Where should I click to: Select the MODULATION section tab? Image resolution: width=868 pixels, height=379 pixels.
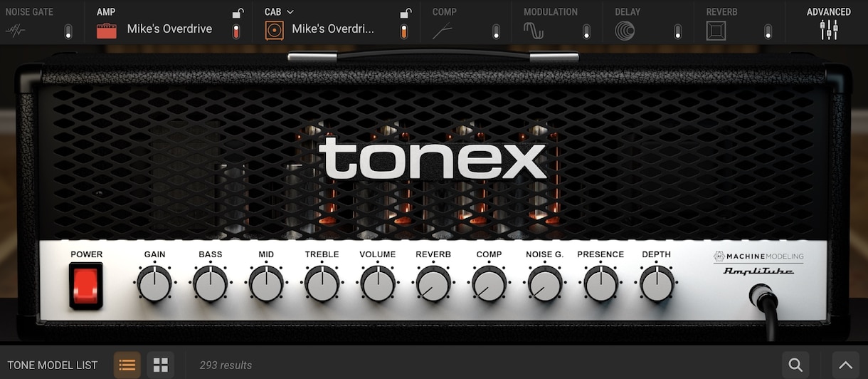(551, 12)
